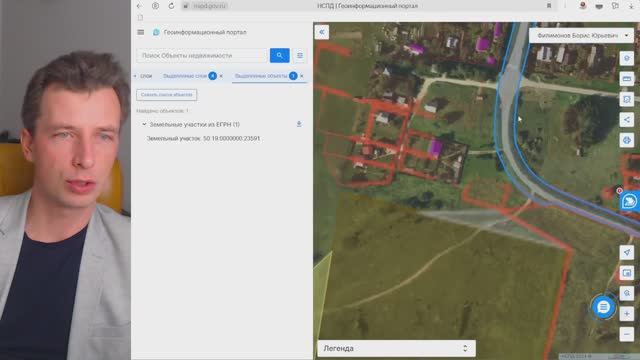Screen dimensions: 640x360
Task: Open the portal hamburger menu
Action: point(141,32)
